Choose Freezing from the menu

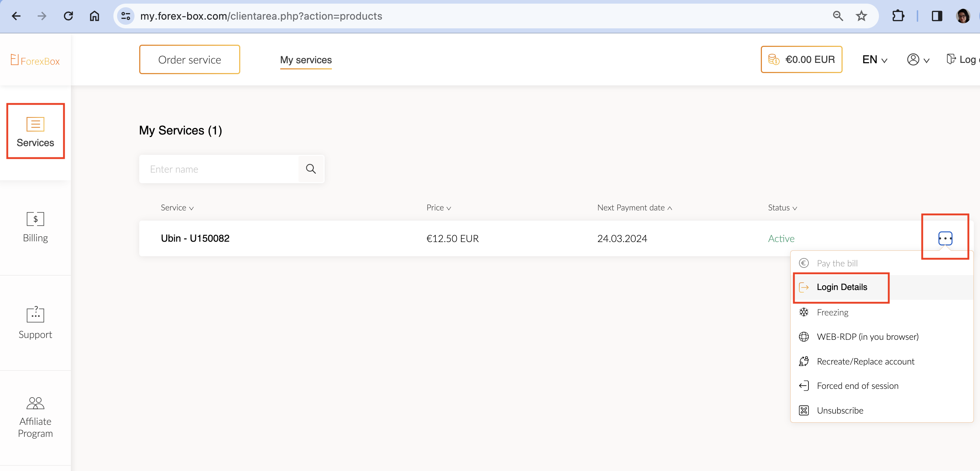[832, 312]
